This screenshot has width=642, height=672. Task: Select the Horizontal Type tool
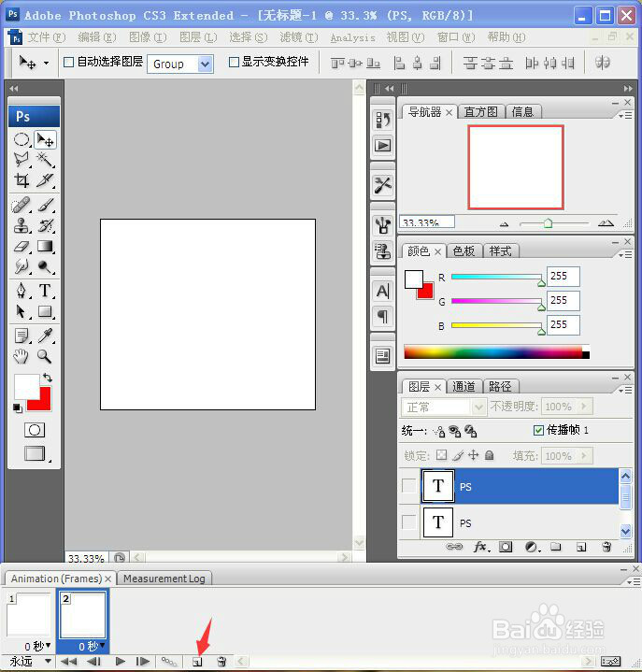coord(45,290)
